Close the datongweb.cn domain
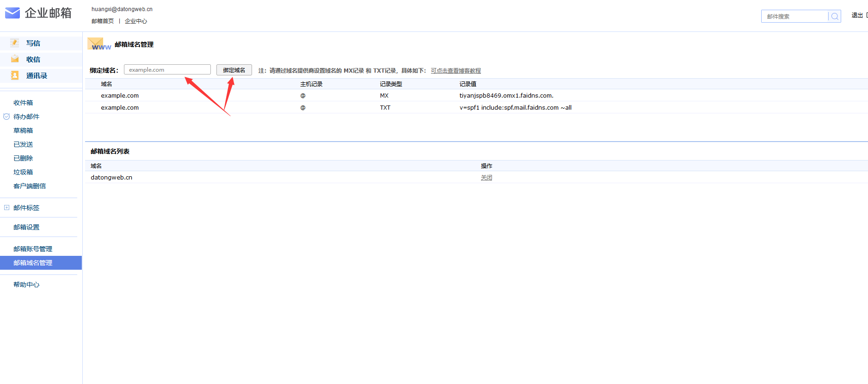Screen dimensions: 868x384 486,178
